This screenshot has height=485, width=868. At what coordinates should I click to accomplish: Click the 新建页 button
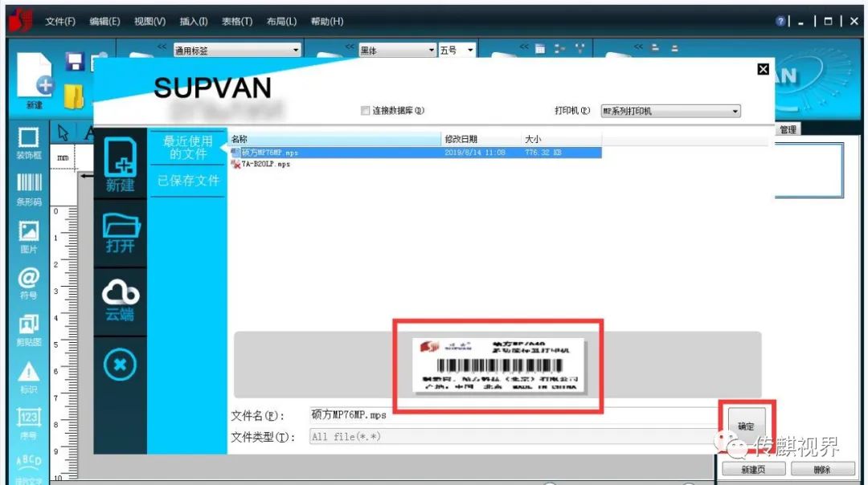point(752,470)
